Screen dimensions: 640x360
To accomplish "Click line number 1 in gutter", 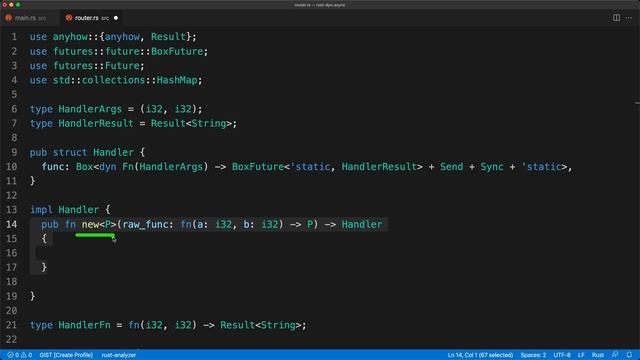I will click(x=14, y=37).
